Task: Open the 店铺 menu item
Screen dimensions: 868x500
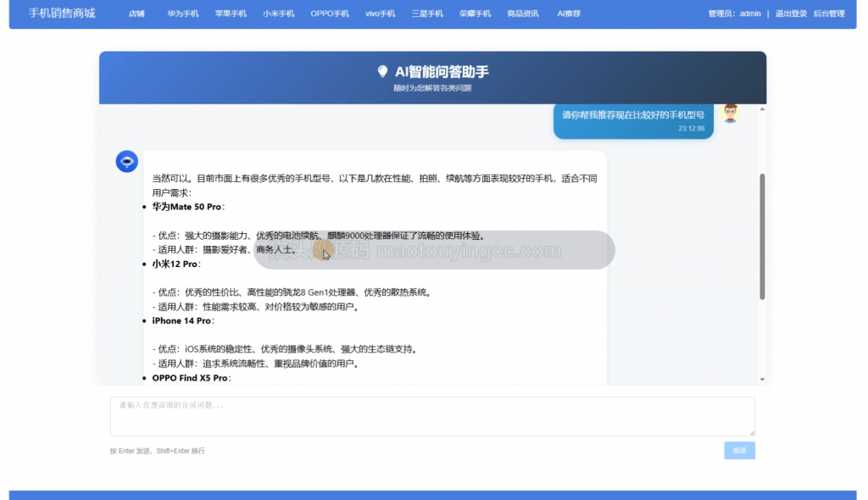Action: tap(136, 14)
